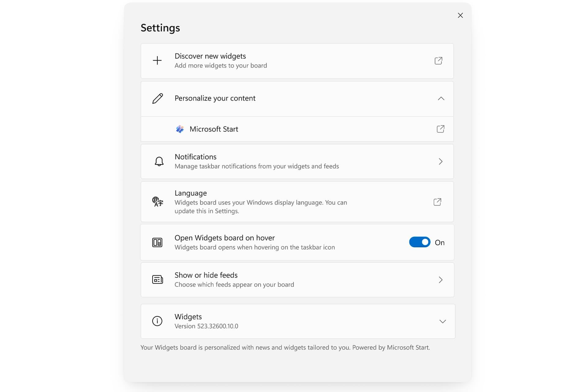Click the pencil icon for Personalize your content
This screenshot has width=588, height=392.
tap(158, 99)
